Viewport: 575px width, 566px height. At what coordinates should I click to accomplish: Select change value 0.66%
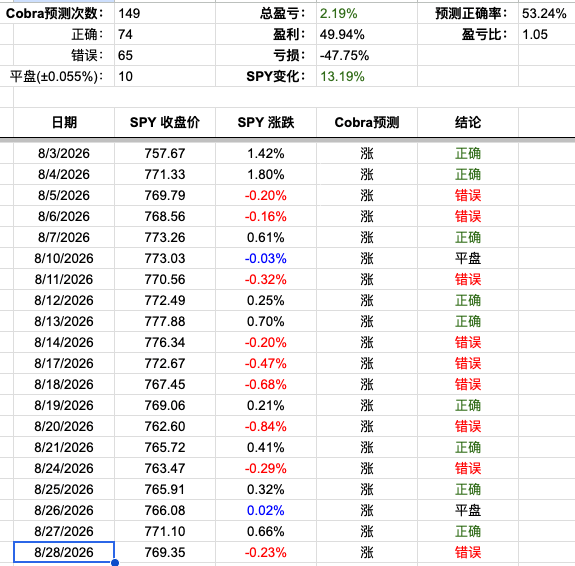pos(266,531)
